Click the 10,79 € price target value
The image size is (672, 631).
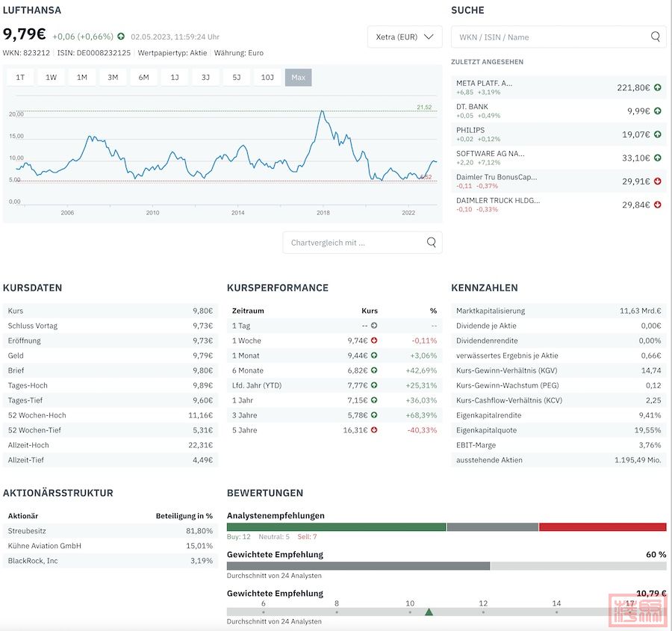(x=651, y=593)
